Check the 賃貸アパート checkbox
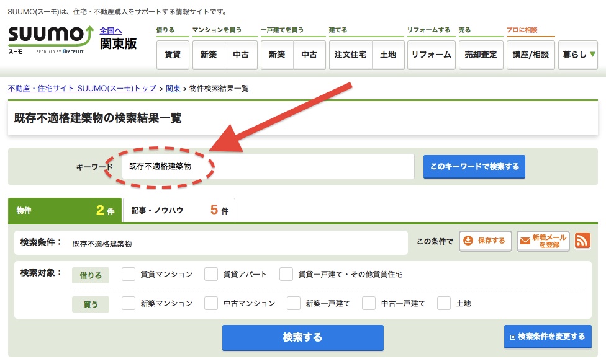Image resolution: width=606 pixels, height=364 pixels. [x=211, y=274]
